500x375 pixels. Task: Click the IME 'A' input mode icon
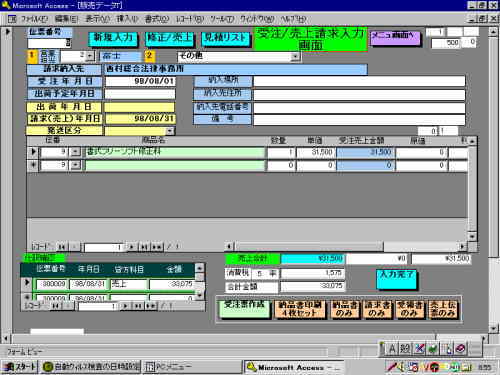point(392,349)
